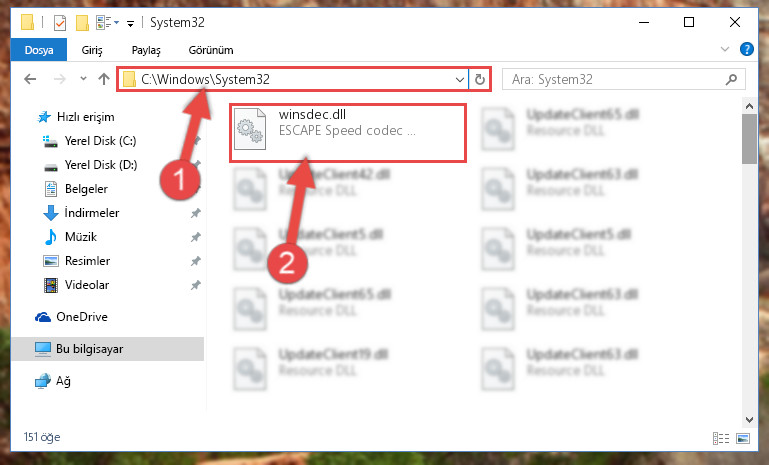Click the search magnifier icon
The image size is (769, 465).
[x=731, y=79]
